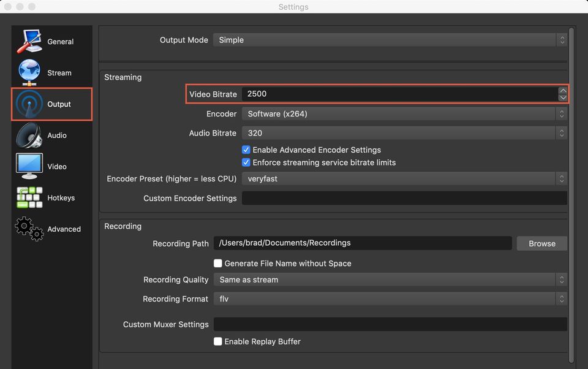Open General settings via screwdriver monitor icon

pos(29,41)
